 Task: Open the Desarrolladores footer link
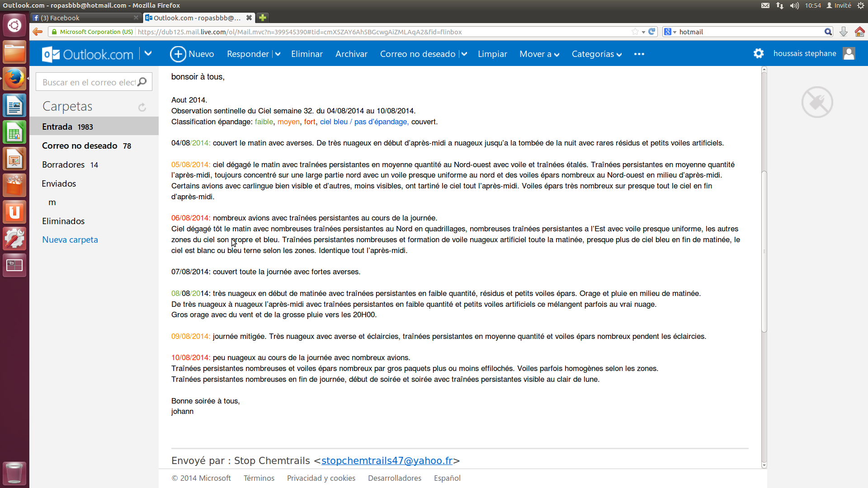(x=395, y=478)
